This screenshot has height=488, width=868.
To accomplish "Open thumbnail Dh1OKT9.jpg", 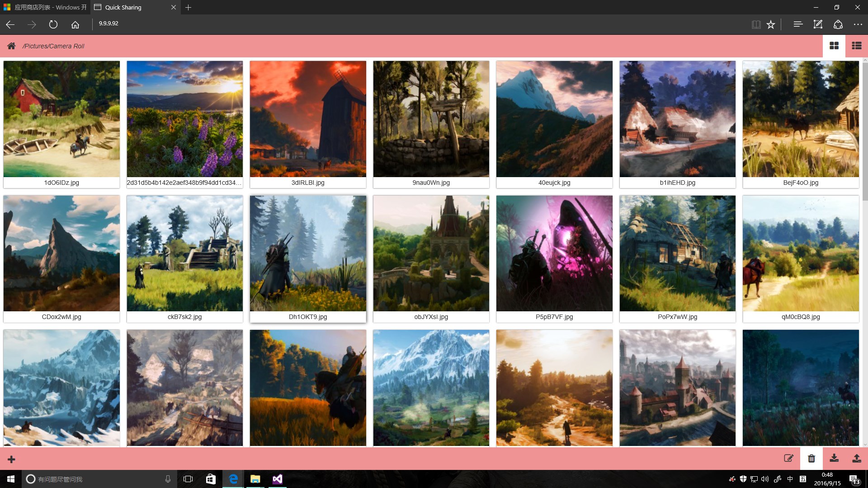I will coord(308,253).
